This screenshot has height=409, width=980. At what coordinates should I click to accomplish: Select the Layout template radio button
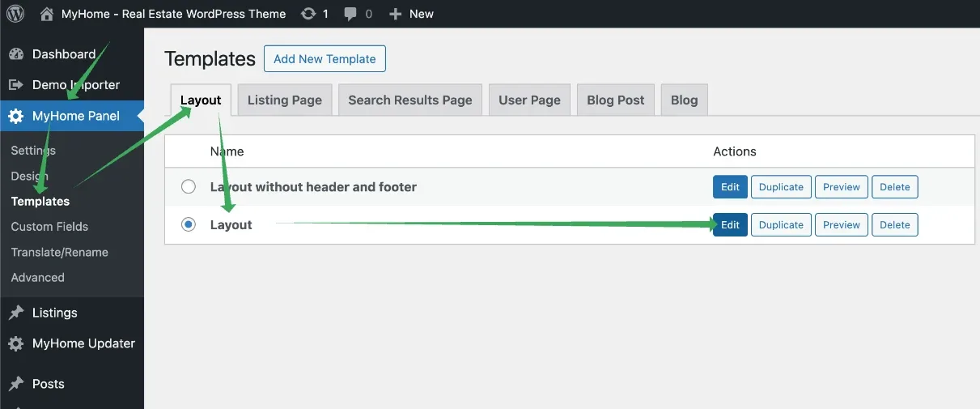189,224
